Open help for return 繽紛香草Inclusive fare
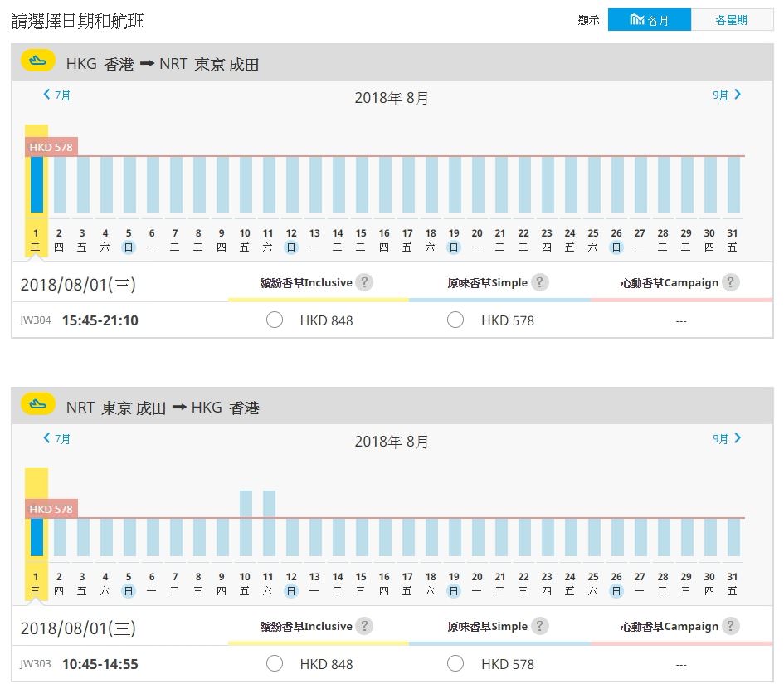 (364, 626)
